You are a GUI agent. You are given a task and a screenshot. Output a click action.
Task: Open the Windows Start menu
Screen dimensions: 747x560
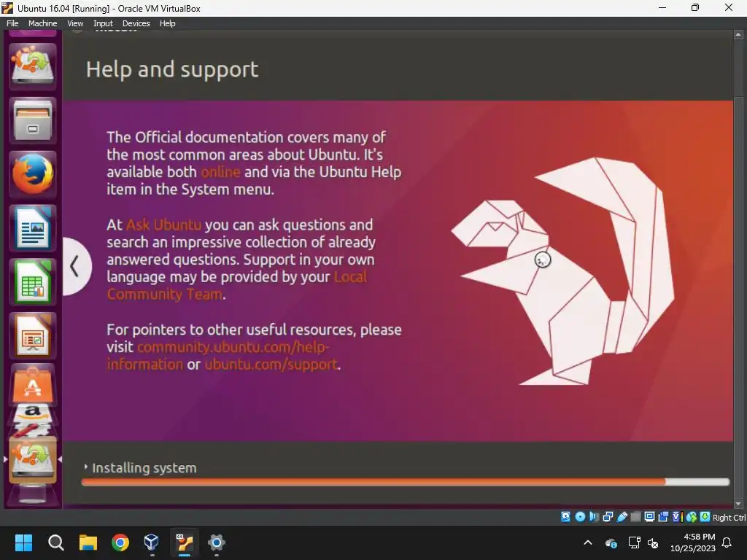(24, 542)
